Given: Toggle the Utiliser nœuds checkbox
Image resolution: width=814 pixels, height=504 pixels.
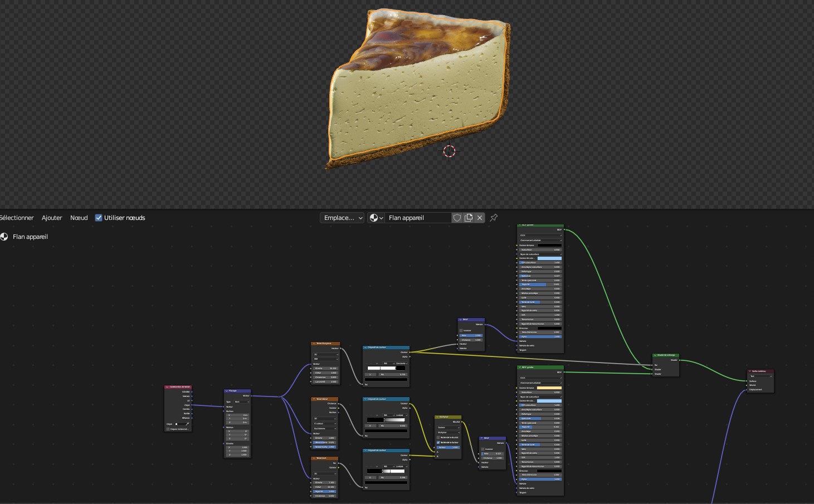Looking at the screenshot, I should coord(99,218).
